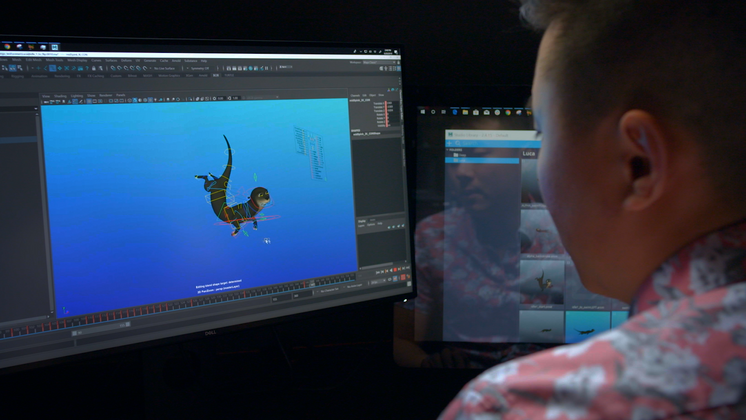This screenshot has height=420, width=746.
Task: Open the No Anim Layer dropdown
Action: (x=354, y=286)
